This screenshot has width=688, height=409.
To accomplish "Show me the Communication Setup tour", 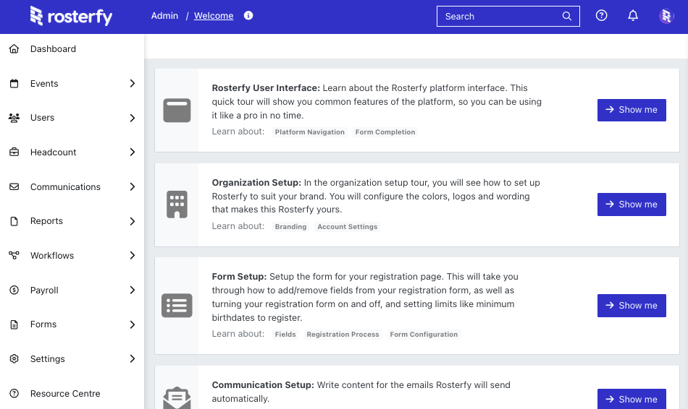I will tap(631, 399).
